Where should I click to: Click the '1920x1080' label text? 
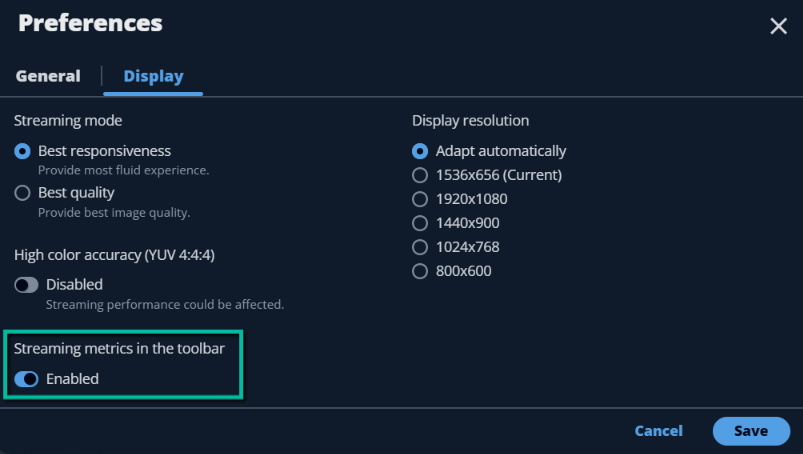pos(472,199)
